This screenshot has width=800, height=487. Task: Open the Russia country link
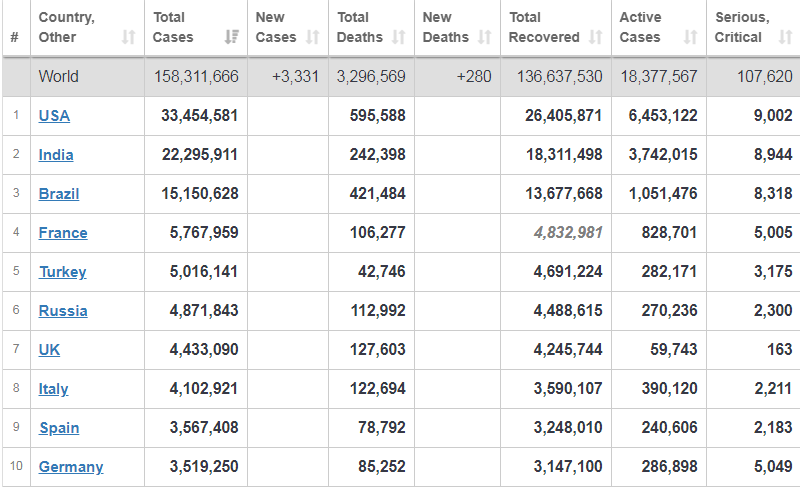(x=63, y=311)
